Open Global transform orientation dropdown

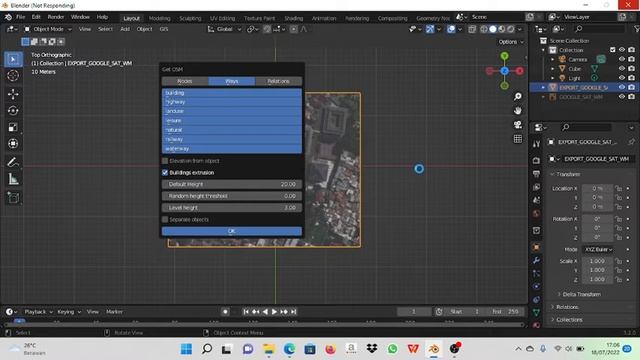(224, 29)
